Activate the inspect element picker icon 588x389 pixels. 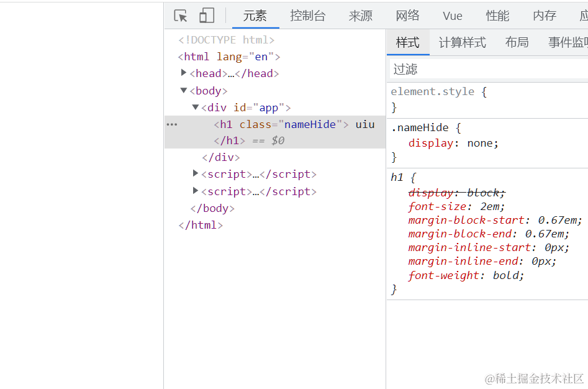click(x=181, y=16)
